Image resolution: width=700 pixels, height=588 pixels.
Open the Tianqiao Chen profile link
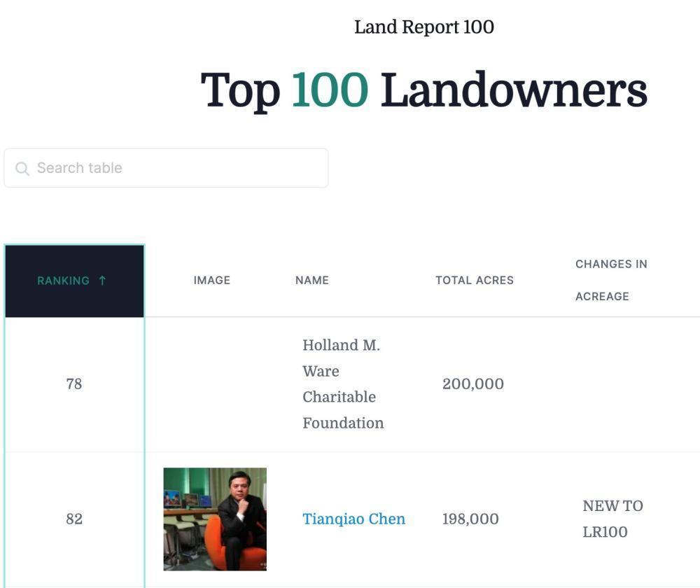click(353, 519)
